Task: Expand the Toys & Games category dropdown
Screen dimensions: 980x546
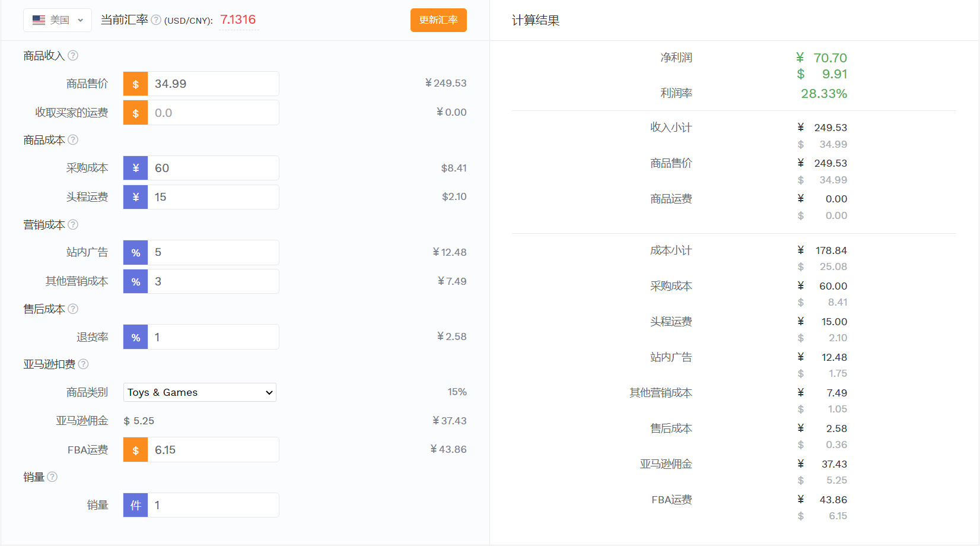Action: click(x=200, y=393)
